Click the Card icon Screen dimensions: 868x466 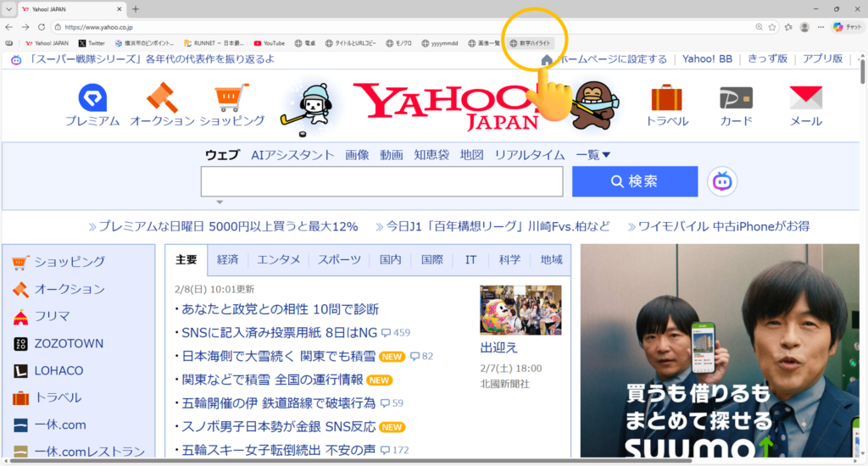click(736, 99)
